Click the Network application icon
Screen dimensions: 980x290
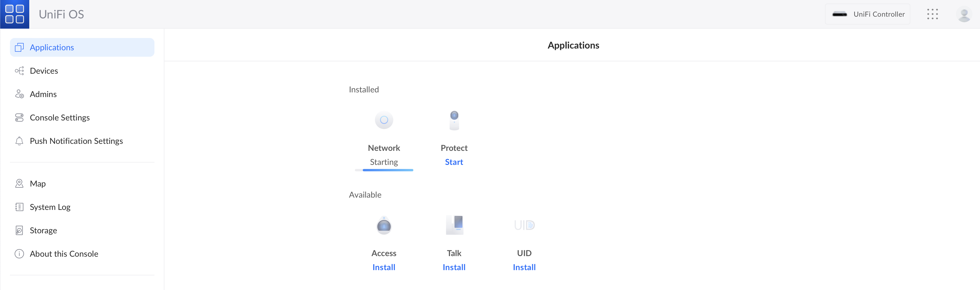384,120
